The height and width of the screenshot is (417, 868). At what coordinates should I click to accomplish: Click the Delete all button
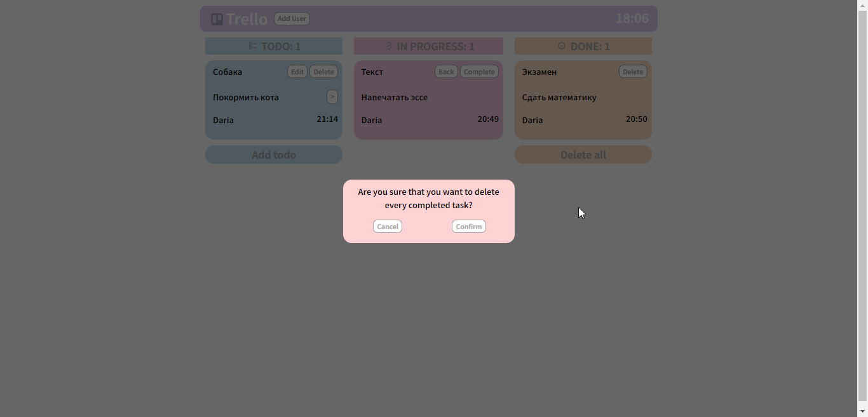click(x=583, y=155)
